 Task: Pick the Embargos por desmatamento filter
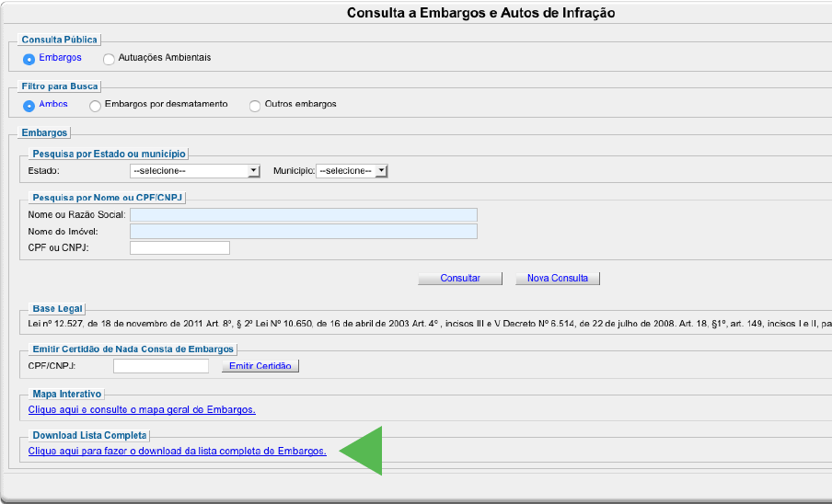pyautogui.click(x=96, y=105)
